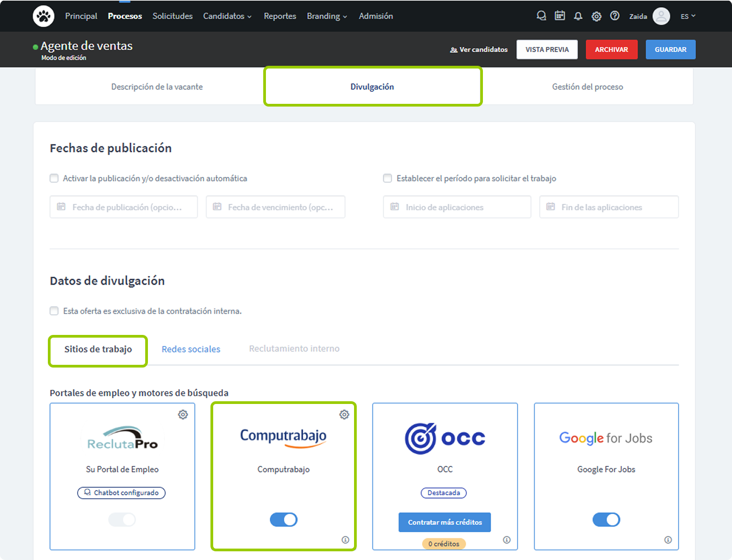The image size is (732, 560).
Task: Open Gestión del proceso tab
Action: click(587, 87)
